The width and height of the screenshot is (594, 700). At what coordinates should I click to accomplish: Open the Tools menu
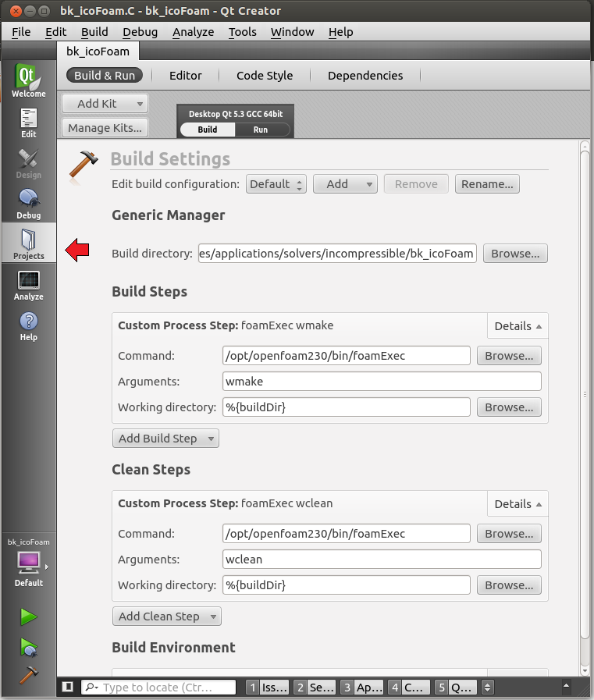pyautogui.click(x=243, y=32)
